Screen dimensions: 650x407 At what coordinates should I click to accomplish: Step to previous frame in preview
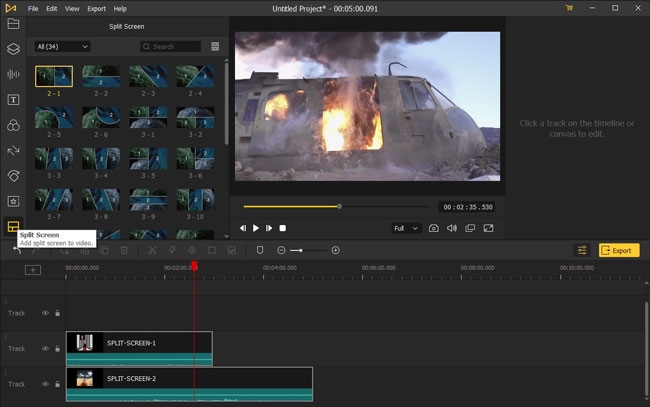(x=243, y=228)
